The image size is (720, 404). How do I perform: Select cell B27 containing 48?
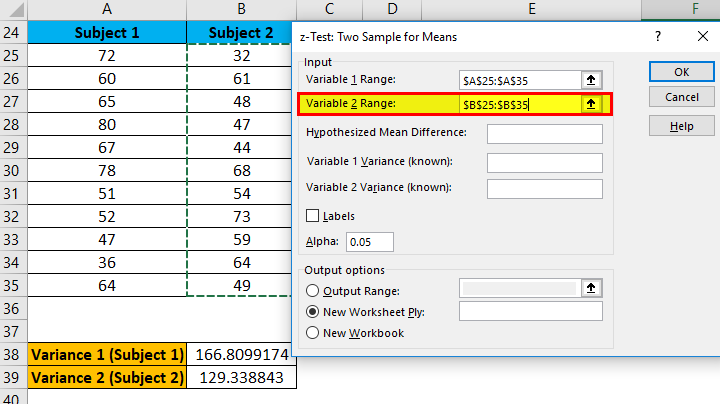[239, 101]
